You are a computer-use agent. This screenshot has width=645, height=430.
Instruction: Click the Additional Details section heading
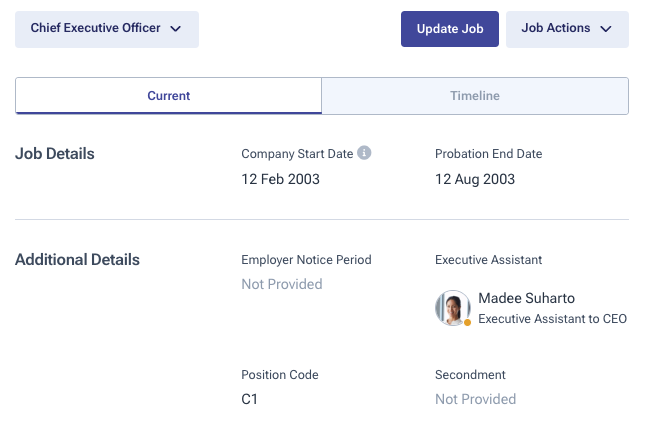pyautogui.click(x=77, y=260)
